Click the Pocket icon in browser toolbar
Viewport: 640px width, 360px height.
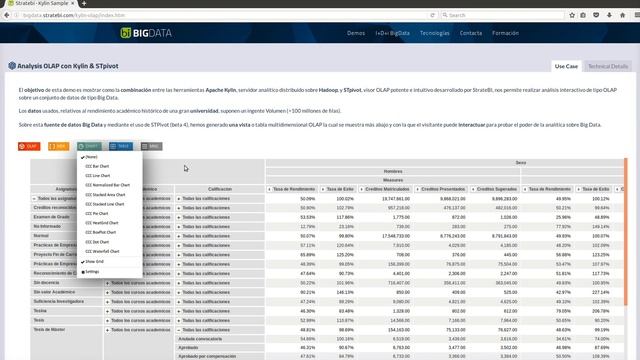click(596, 15)
